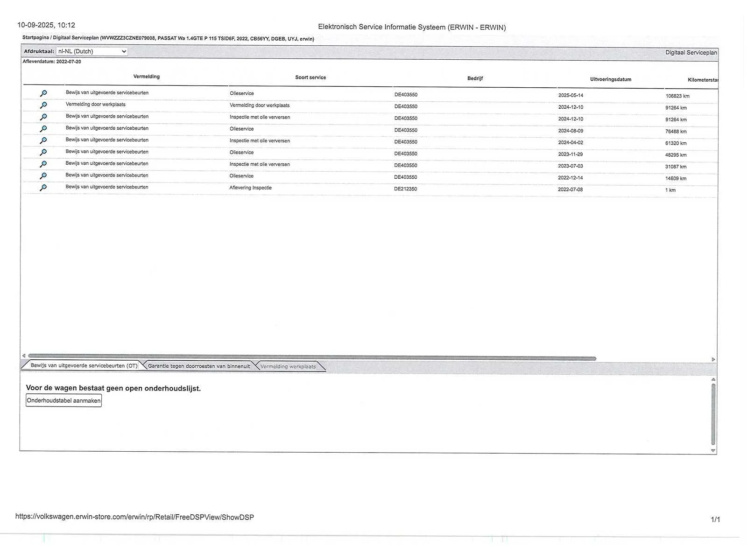Open the Vermelding werkplaats tab
This screenshot has width=747, height=560.
(x=288, y=366)
